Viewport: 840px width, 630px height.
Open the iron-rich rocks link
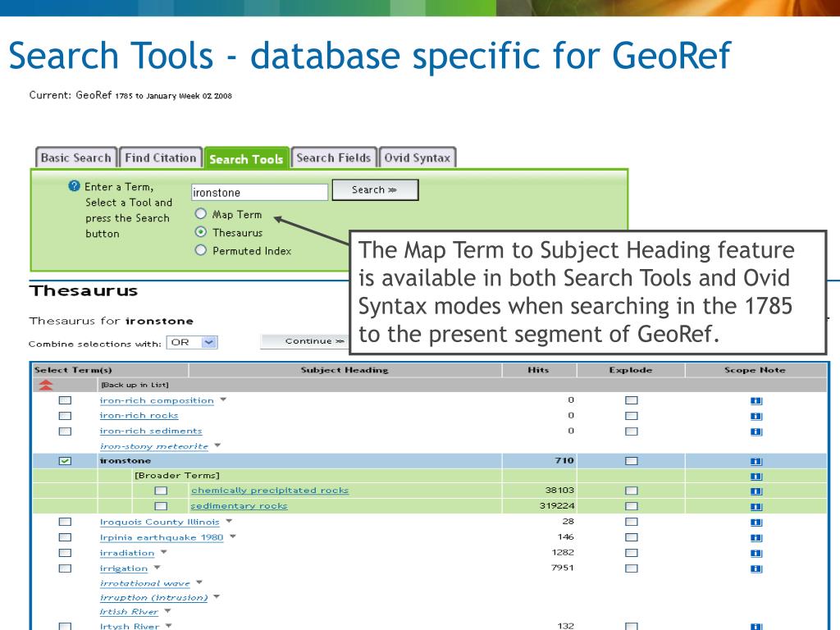coord(139,416)
